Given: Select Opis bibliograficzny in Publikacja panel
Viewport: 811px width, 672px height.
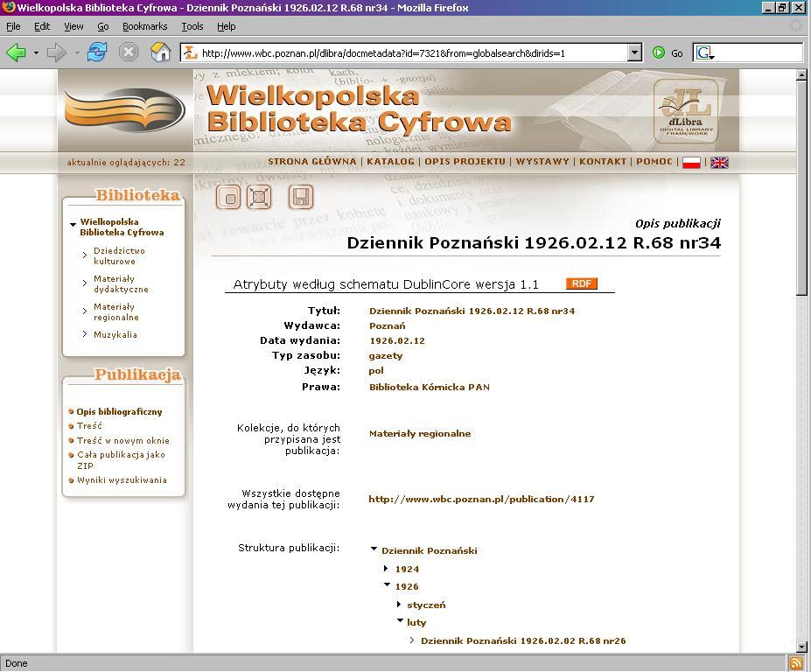Looking at the screenshot, I should 120,412.
